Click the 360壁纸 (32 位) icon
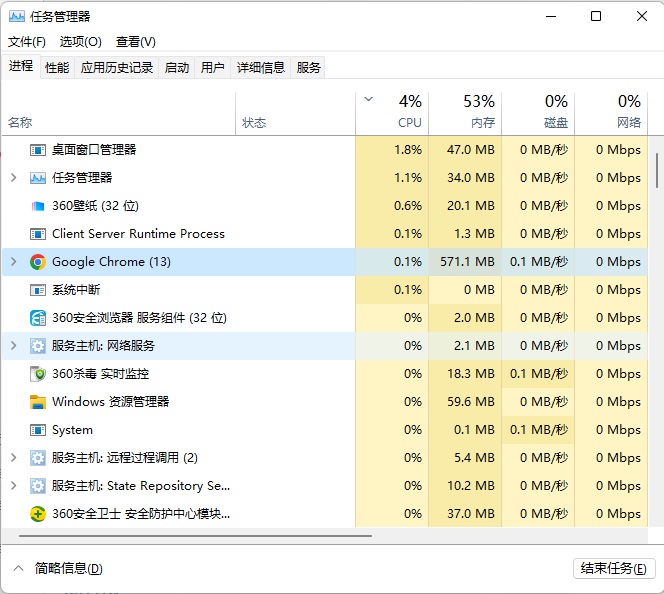Image resolution: width=664 pixels, height=594 pixels. [x=38, y=206]
